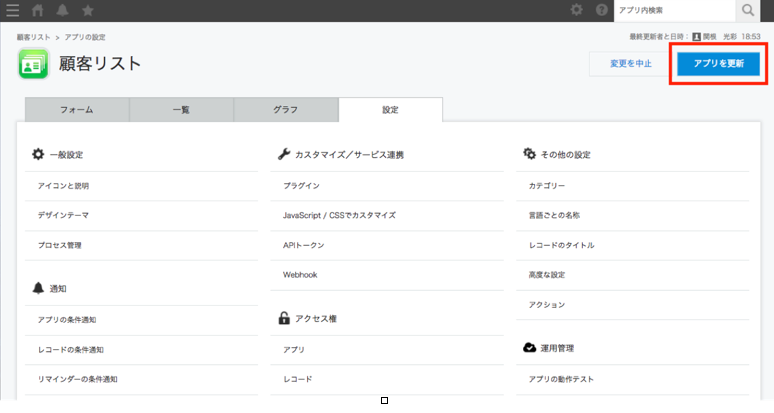Open the APIトークン setting
Image resolution: width=774 pixels, height=413 pixels.
point(304,245)
